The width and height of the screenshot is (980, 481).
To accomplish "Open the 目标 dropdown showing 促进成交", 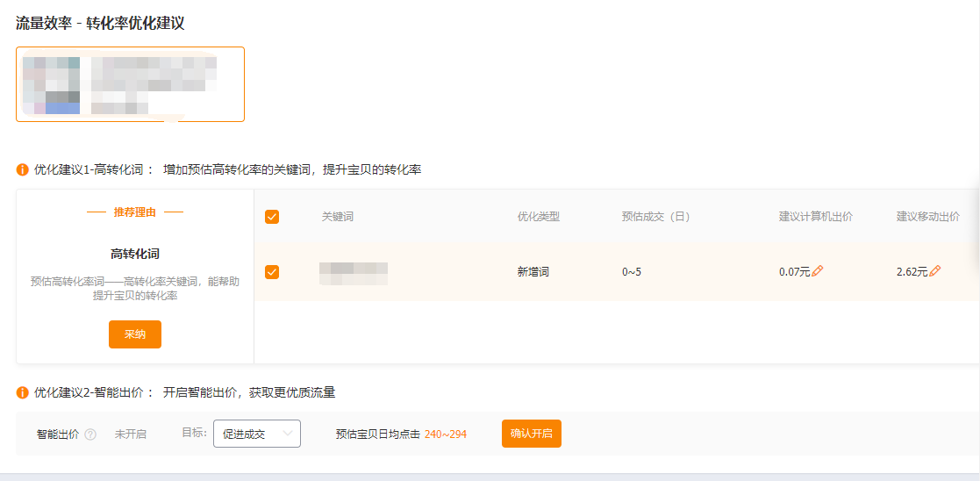I will tap(256, 434).
